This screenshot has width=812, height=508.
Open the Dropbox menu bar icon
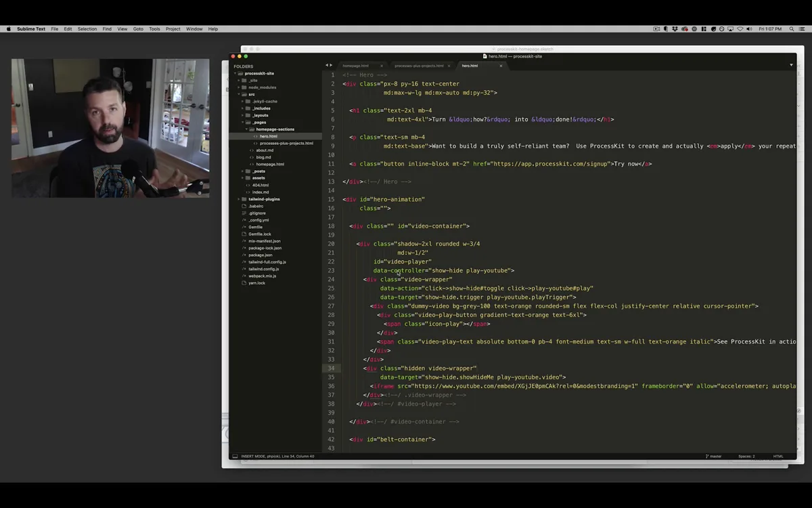[675, 29]
